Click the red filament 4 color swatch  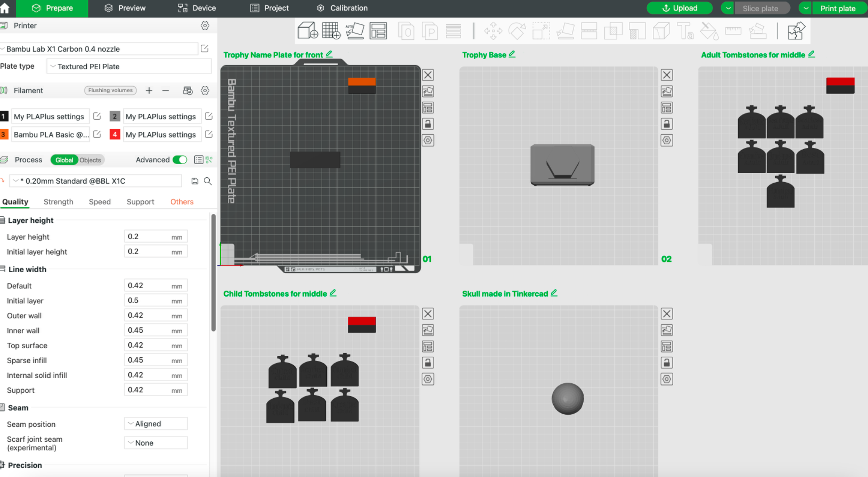115,134
